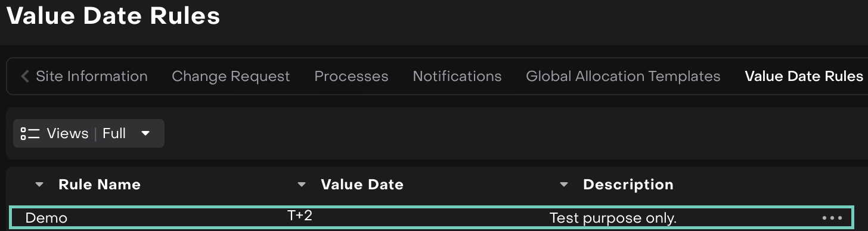The width and height of the screenshot is (868, 231).
Task: Open the Description column filter arrow
Action: coord(564,185)
